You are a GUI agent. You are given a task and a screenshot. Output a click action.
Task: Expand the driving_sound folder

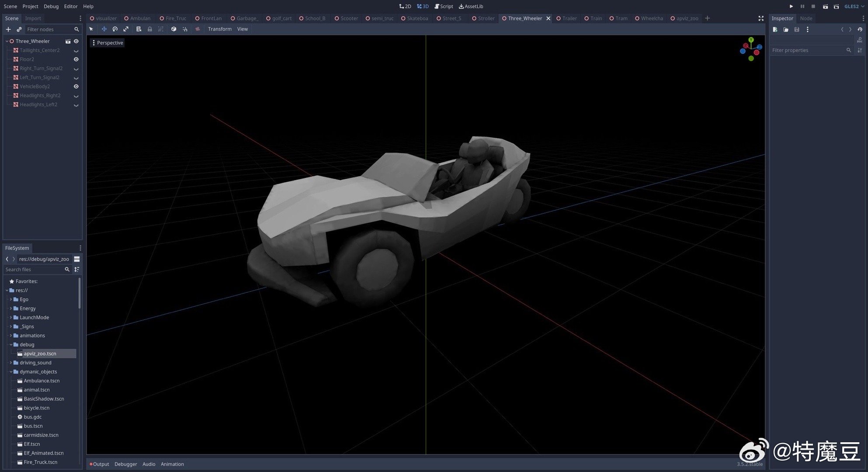pyautogui.click(x=11, y=363)
